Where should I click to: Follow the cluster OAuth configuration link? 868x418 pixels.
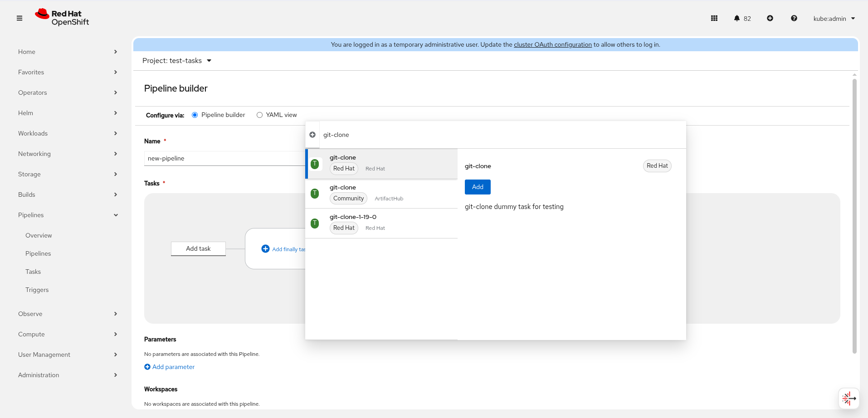(x=552, y=44)
